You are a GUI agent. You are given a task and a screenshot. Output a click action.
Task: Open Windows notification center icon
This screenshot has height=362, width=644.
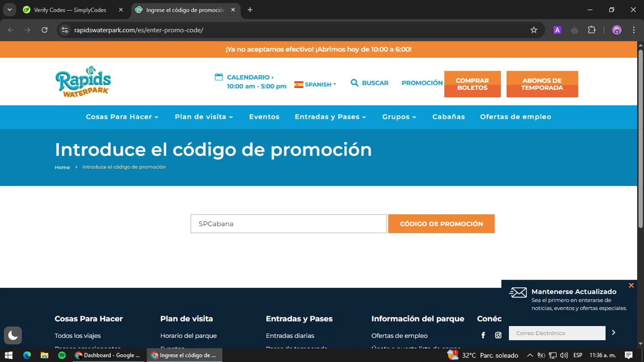coord(629,355)
